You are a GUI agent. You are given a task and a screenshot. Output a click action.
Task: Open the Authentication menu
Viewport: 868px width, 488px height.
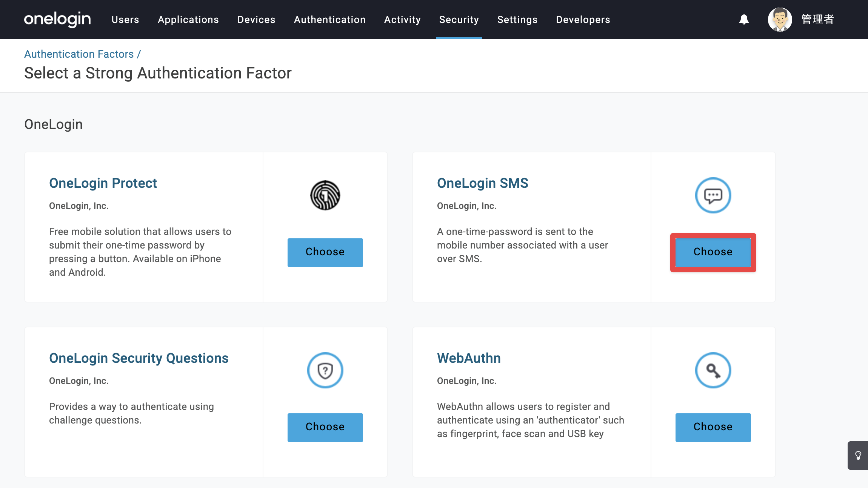point(330,20)
